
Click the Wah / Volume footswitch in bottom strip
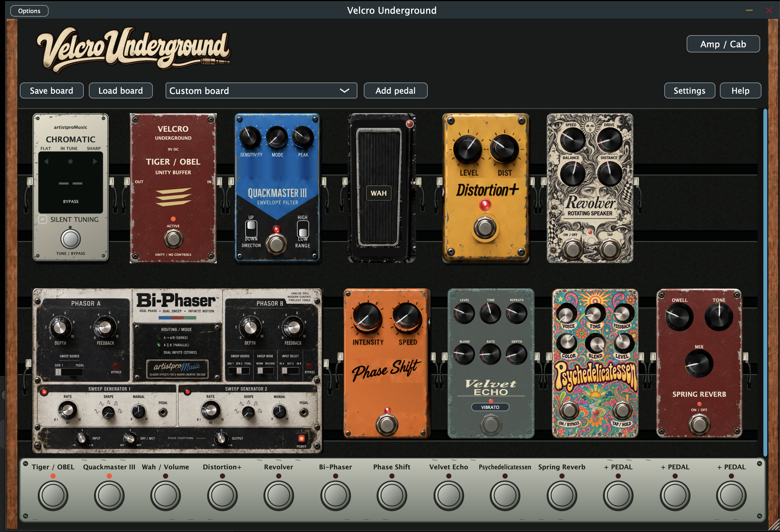coord(166,496)
